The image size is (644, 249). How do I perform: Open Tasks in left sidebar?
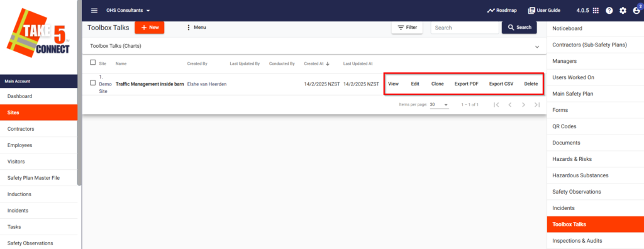tap(38, 227)
